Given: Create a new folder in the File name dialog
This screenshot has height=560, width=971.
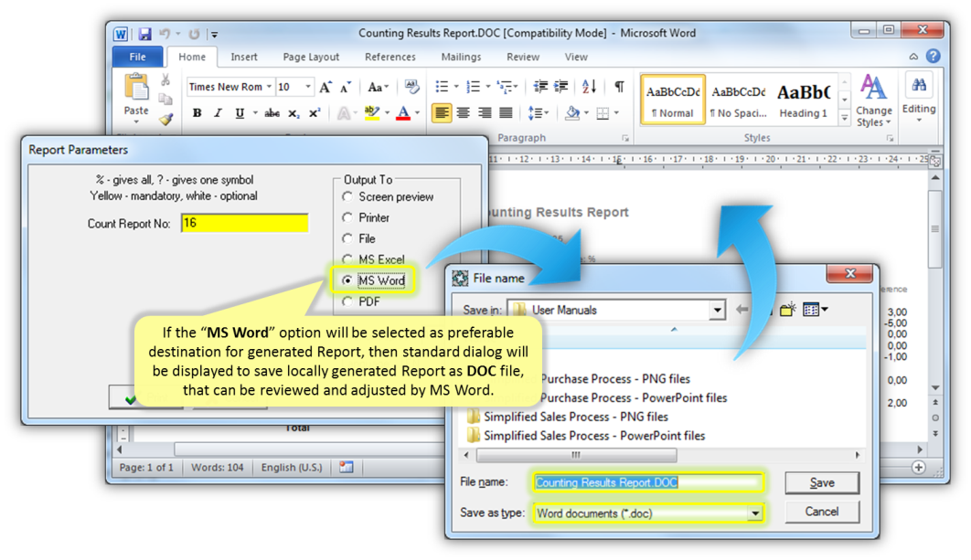Looking at the screenshot, I should [x=788, y=310].
